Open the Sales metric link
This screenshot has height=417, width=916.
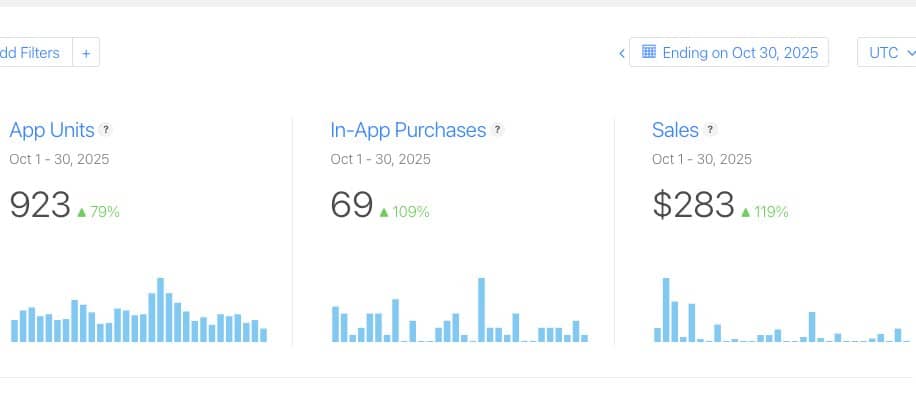click(675, 130)
